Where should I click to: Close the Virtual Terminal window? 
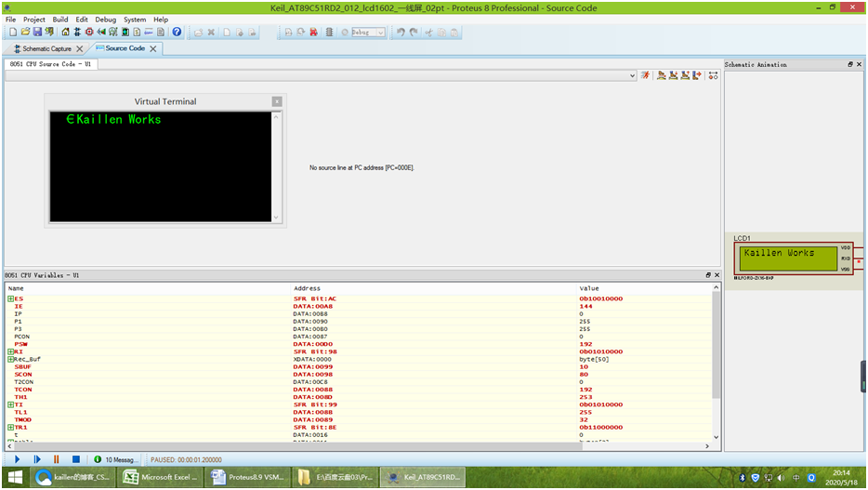pyautogui.click(x=277, y=101)
